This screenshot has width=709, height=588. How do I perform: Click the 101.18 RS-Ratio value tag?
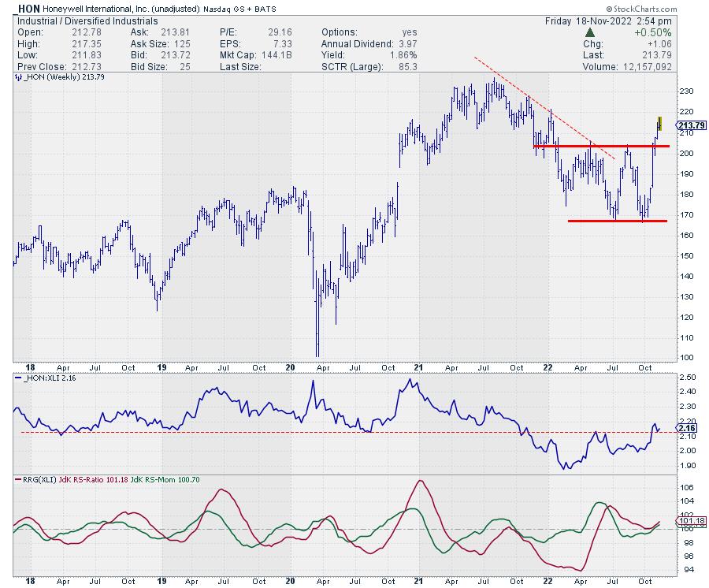point(686,521)
